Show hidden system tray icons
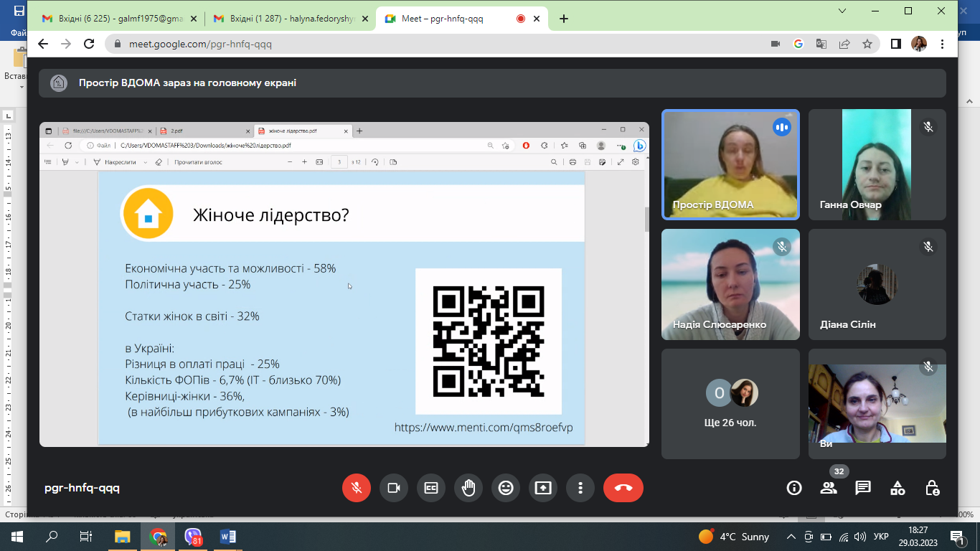 [791, 537]
